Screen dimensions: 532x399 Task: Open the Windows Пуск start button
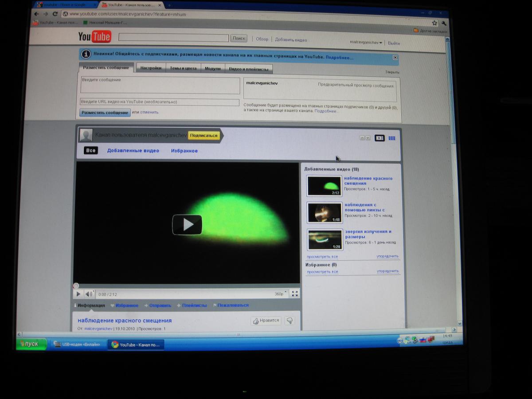pos(32,344)
